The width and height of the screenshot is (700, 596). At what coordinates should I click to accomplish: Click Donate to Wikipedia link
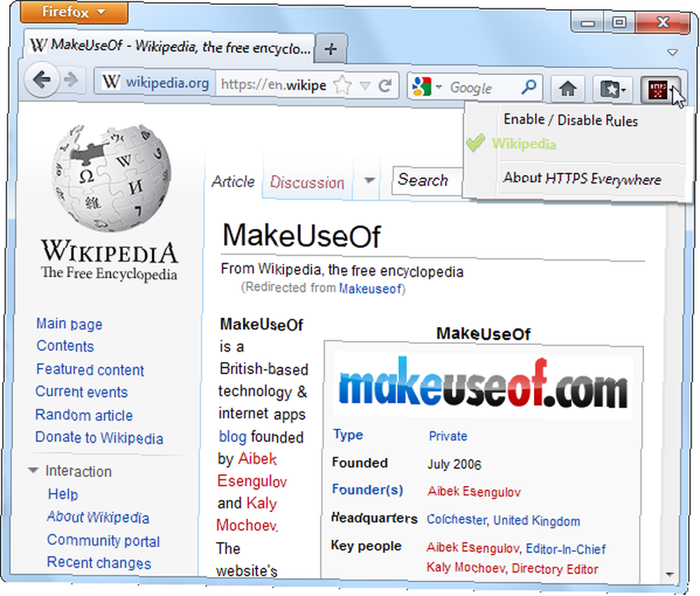point(99,438)
